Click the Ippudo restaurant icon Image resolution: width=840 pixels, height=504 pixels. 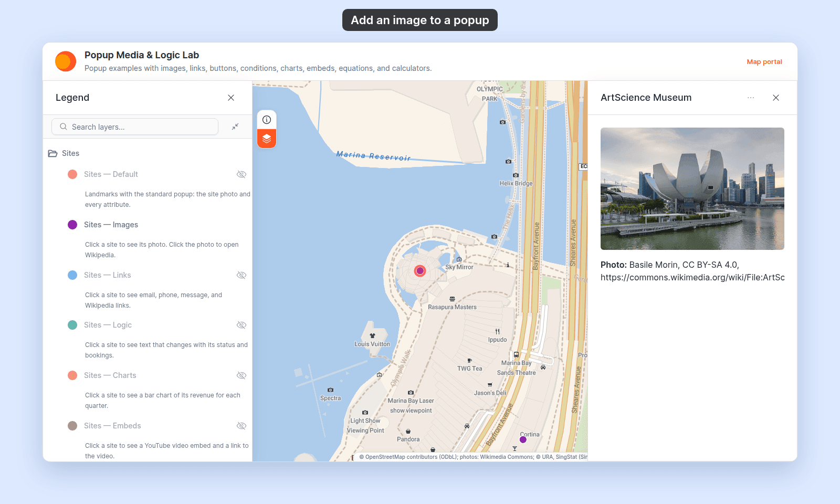click(498, 331)
